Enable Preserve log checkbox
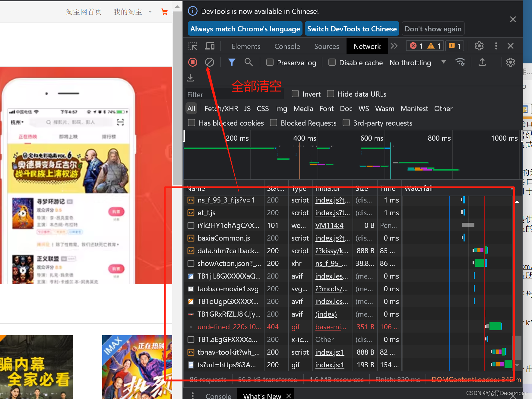Screen dimensions: 532x399 [270, 62]
